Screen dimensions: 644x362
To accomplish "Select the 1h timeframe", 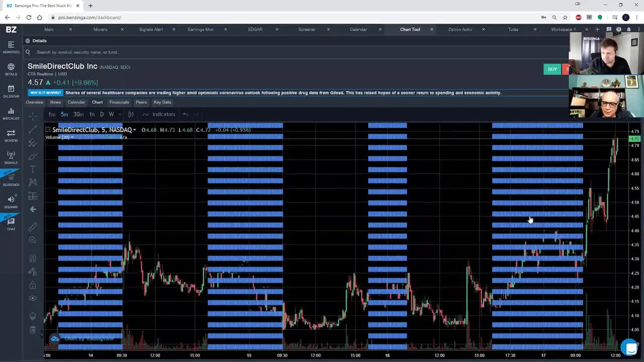I will (x=92, y=114).
